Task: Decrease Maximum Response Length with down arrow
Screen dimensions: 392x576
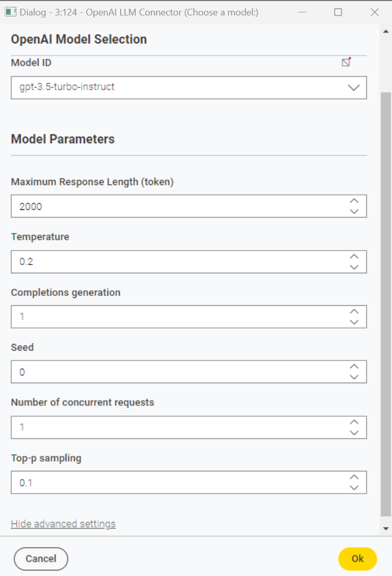Action: 354,211
